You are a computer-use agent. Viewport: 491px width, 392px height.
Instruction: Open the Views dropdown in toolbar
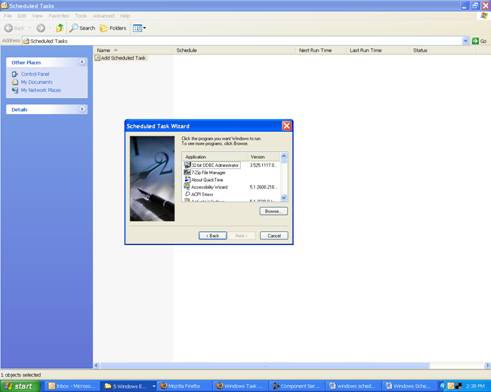139,28
